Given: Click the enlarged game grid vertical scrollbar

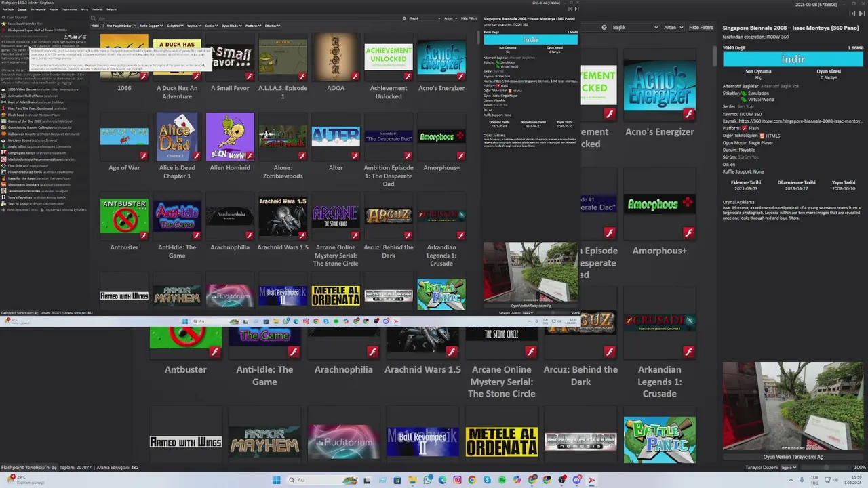Looking at the screenshot, I should tap(715, 58).
